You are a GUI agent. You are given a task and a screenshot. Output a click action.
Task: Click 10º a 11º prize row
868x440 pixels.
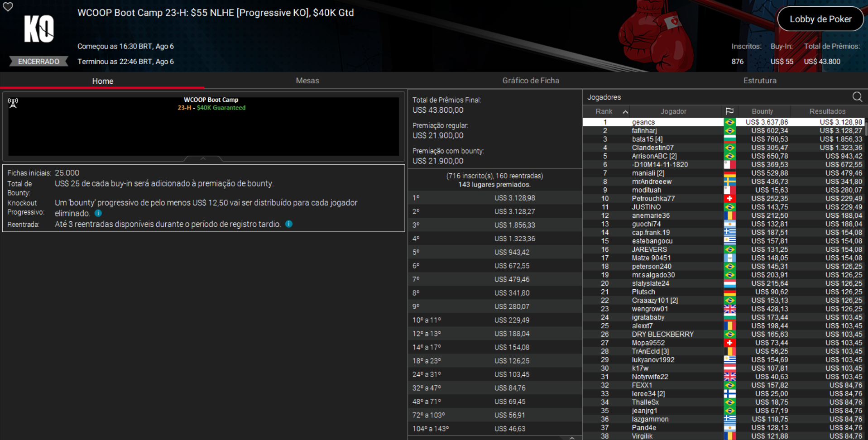coord(495,320)
